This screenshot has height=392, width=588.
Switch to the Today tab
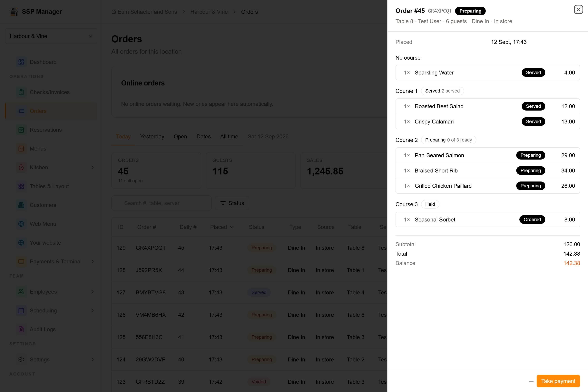pyautogui.click(x=123, y=136)
